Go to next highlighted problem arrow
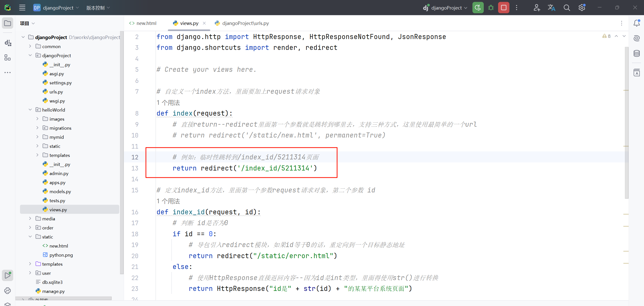Screen dimensions: 644x306 (624, 36)
